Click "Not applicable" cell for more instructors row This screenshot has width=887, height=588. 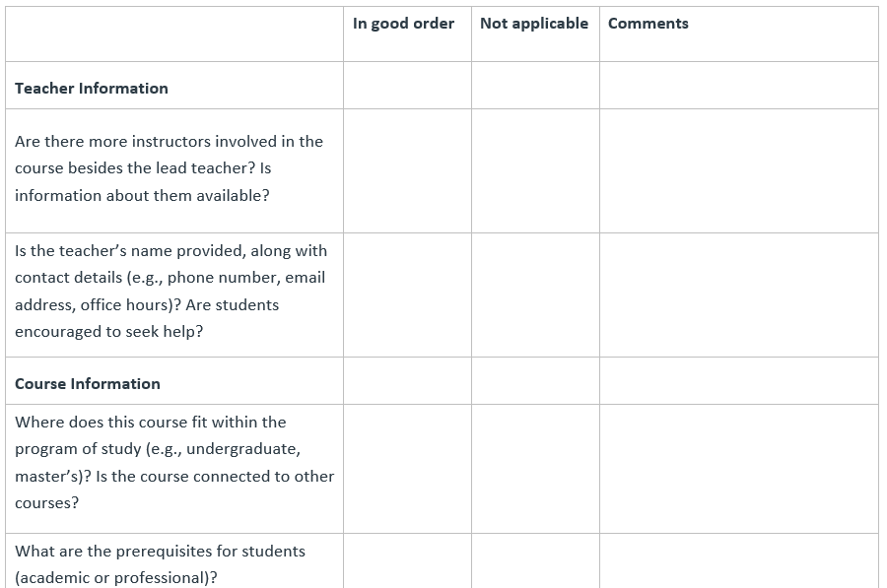535,170
